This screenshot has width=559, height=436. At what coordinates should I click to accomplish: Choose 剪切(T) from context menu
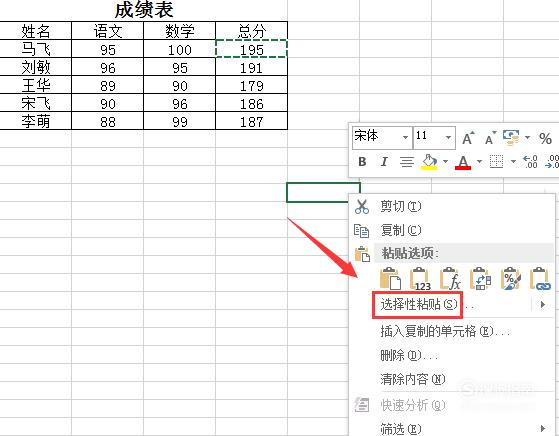coord(452,206)
